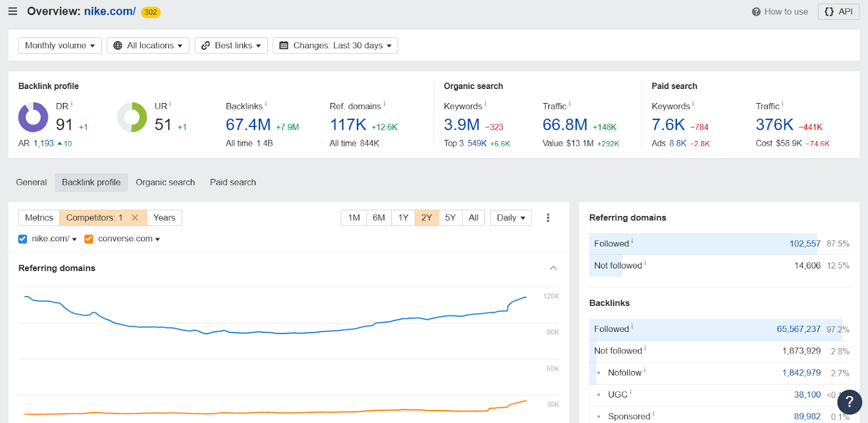Viewport: 868px width, 423px height.
Task: Click info icon beside Referring domains Not followed
Action: coord(645,263)
